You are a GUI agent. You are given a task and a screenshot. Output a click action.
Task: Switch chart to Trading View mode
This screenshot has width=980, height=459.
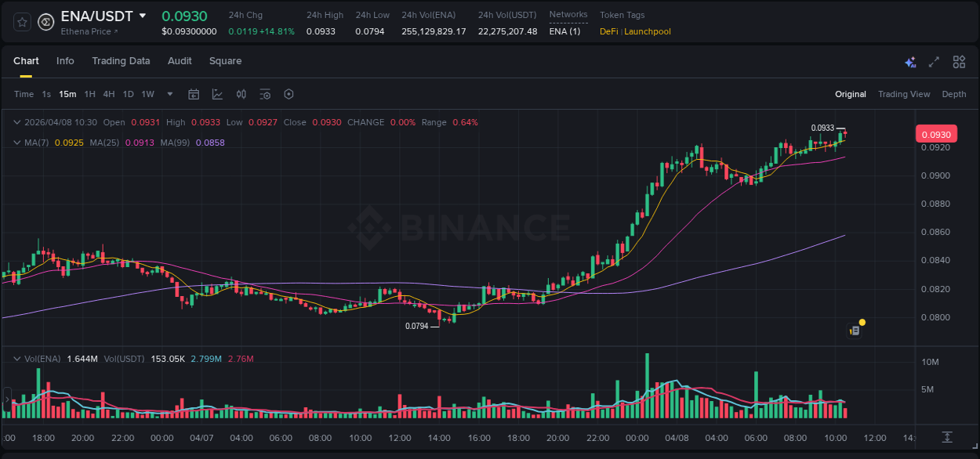904,94
